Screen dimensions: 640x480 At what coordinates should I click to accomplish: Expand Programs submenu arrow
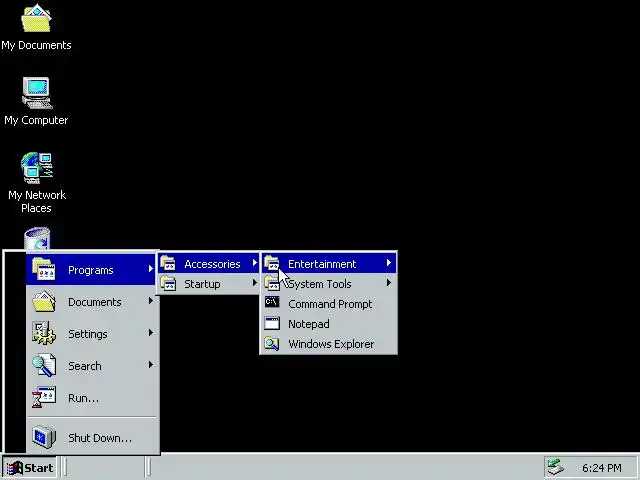[151, 269]
